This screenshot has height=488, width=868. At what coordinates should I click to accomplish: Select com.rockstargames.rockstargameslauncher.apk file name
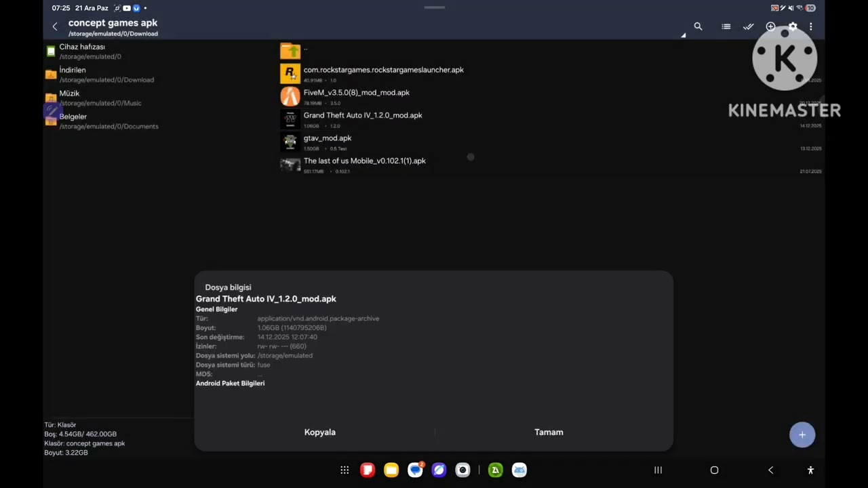[383, 70]
